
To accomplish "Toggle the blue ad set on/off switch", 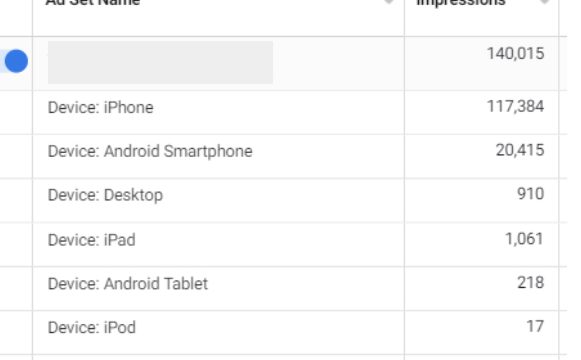I will [16, 61].
